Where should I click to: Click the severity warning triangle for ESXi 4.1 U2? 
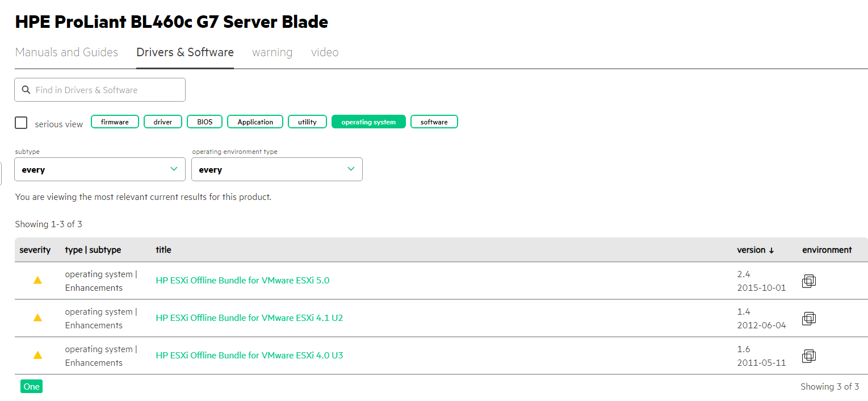[37, 318]
